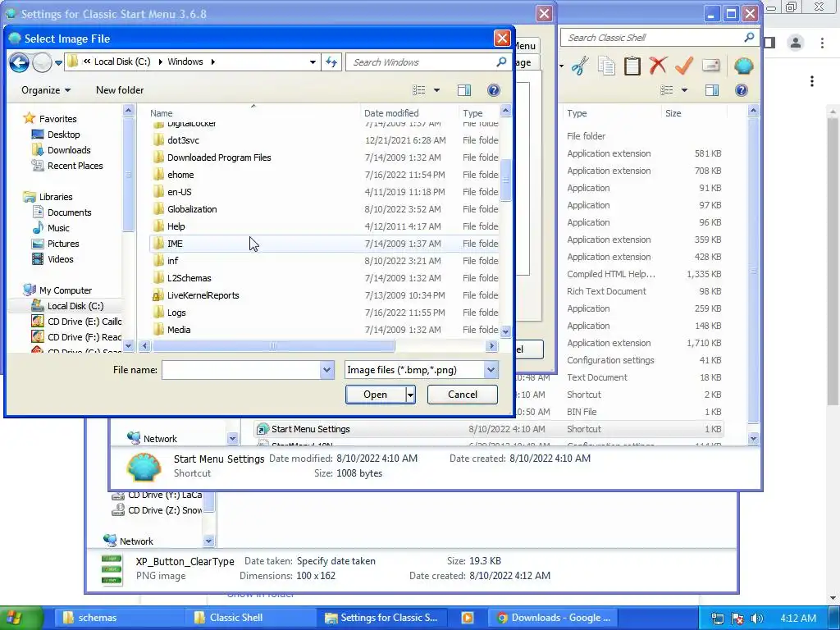Select the Globalization folder
The height and width of the screenshot is (630, 840).
click(325, 209)
